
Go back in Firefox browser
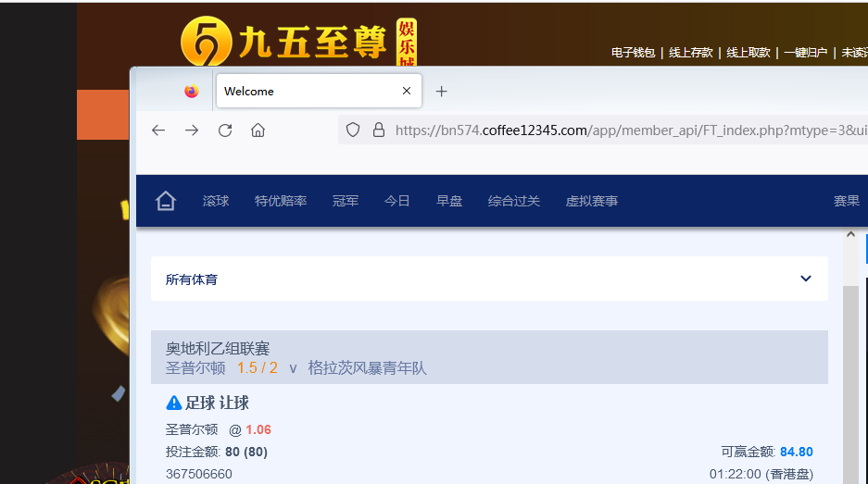pos(158,130)
